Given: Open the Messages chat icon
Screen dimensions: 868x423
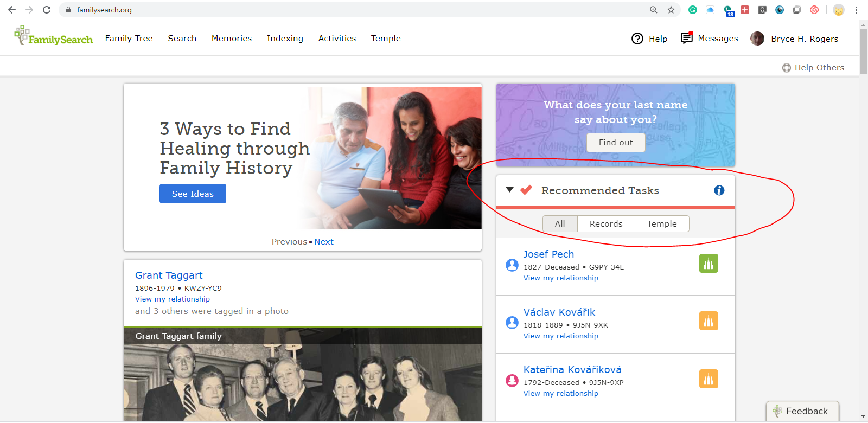Looking at the screenshot, I should click(687, 38).
